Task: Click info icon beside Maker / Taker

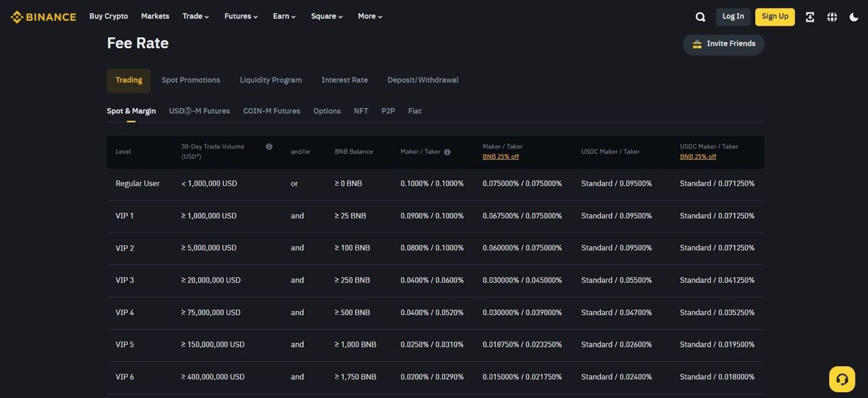Action: (448, 152)
